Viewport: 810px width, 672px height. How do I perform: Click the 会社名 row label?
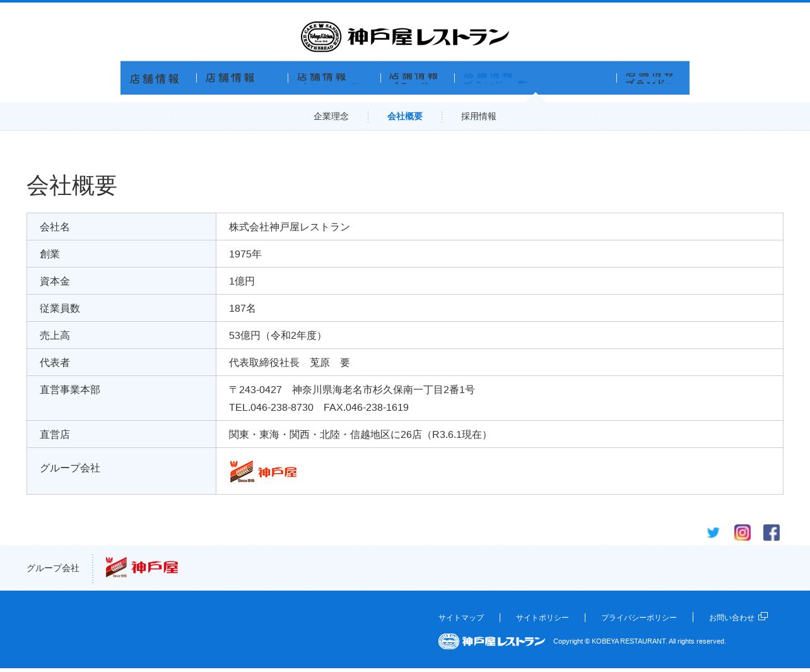(x=55, y=227)
